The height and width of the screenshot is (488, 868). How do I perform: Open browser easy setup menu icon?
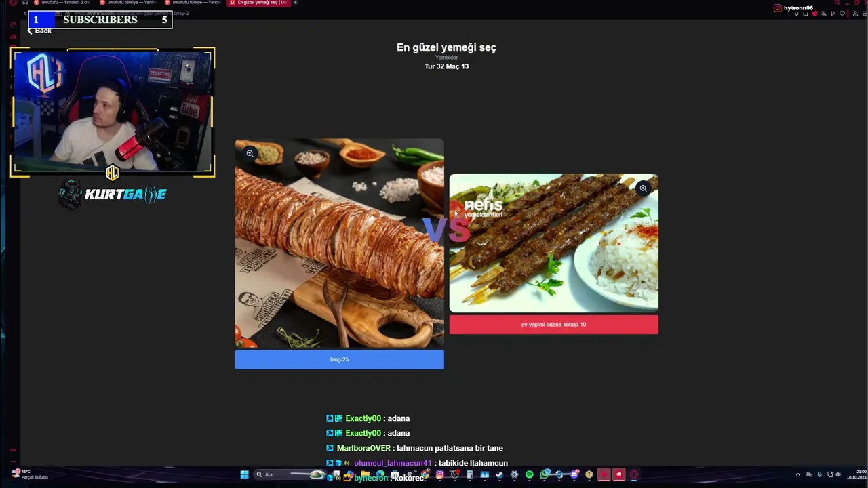(x=865, y=14)
